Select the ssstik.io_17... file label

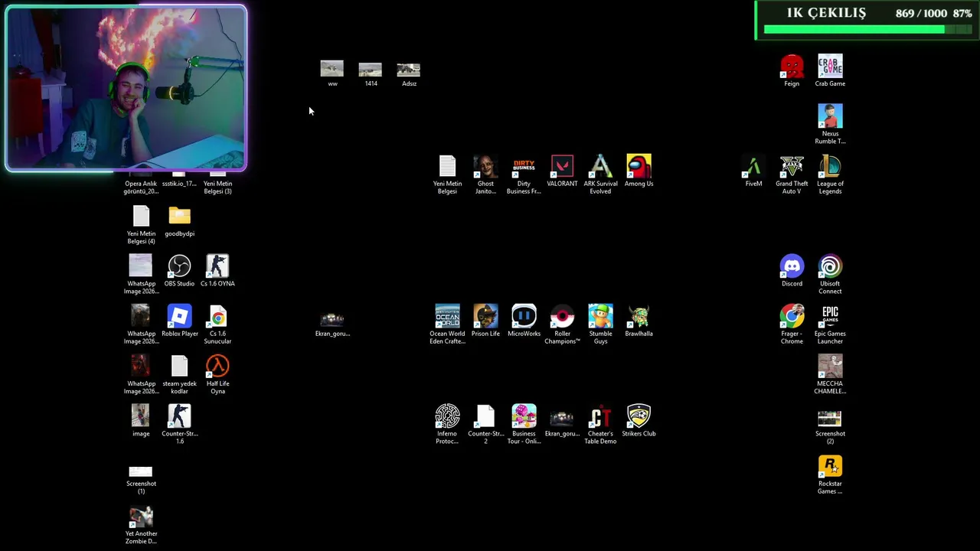point(179,184)
